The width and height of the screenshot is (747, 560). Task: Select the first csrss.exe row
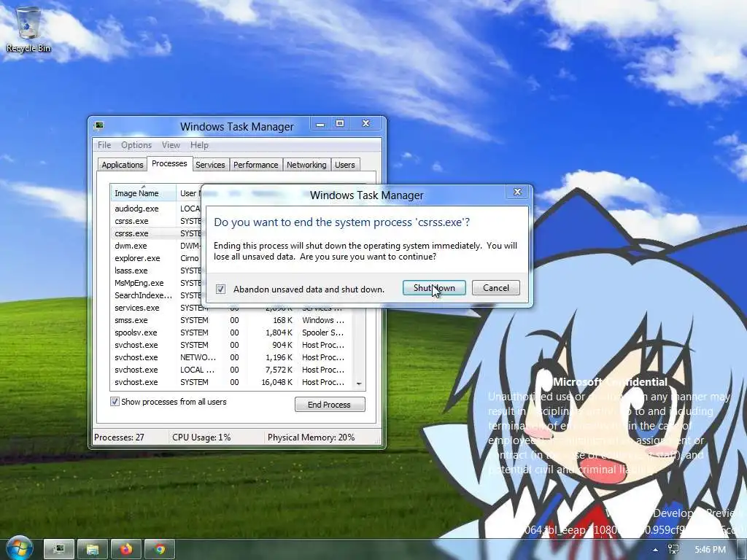pos(156,221)
